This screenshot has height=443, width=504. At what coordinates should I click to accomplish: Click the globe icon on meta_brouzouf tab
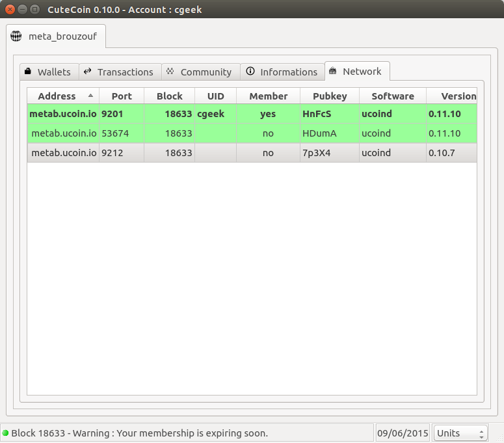pyautogui.click(x=16, y=36)
